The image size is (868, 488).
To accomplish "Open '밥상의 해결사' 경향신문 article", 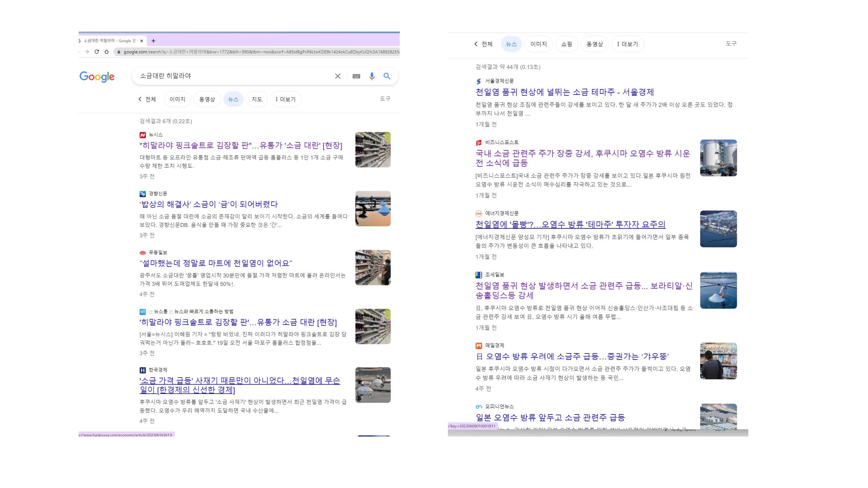I will (209, 204).
